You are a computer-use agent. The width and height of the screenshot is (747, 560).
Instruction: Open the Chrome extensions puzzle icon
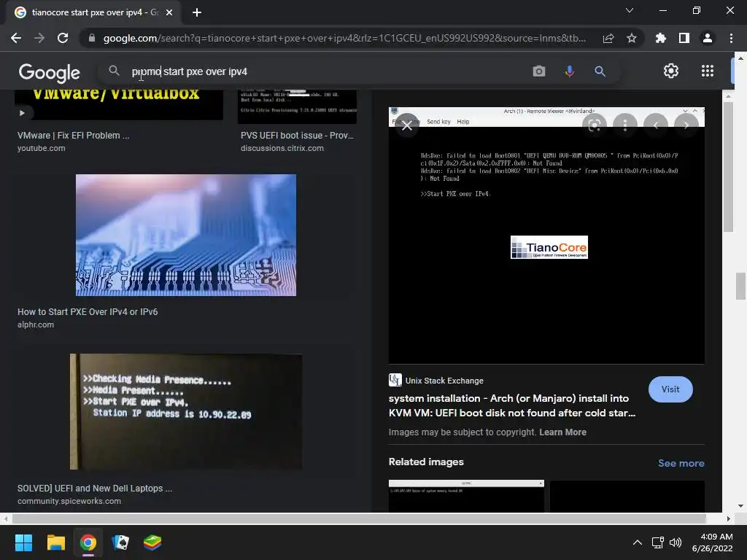[660, 38]
